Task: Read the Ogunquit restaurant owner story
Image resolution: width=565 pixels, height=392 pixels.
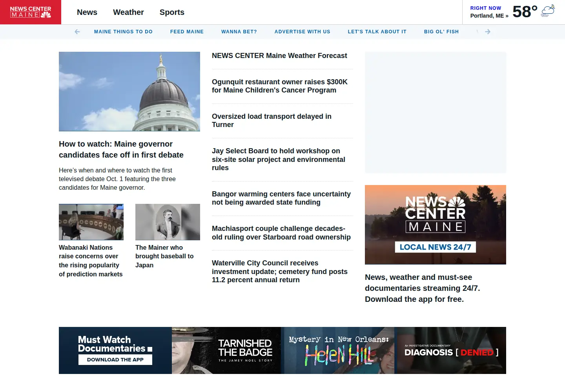Action: [280, 86]
